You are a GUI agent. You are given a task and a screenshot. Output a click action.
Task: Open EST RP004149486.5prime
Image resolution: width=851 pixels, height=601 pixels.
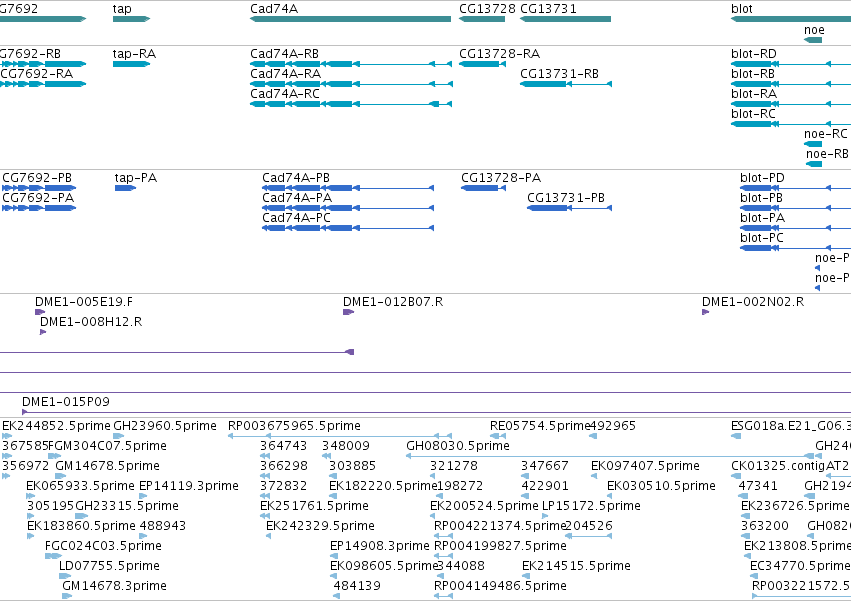click(x=500, y=586)
